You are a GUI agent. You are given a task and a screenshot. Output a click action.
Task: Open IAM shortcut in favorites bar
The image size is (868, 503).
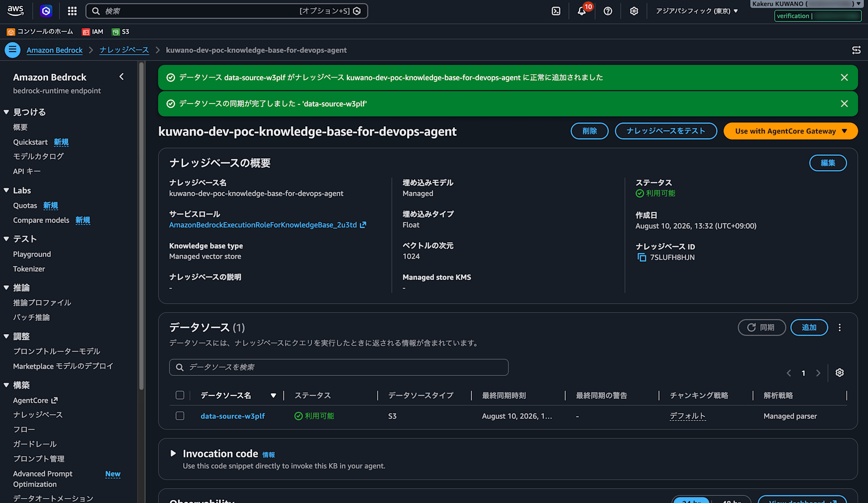click(93, 32)
